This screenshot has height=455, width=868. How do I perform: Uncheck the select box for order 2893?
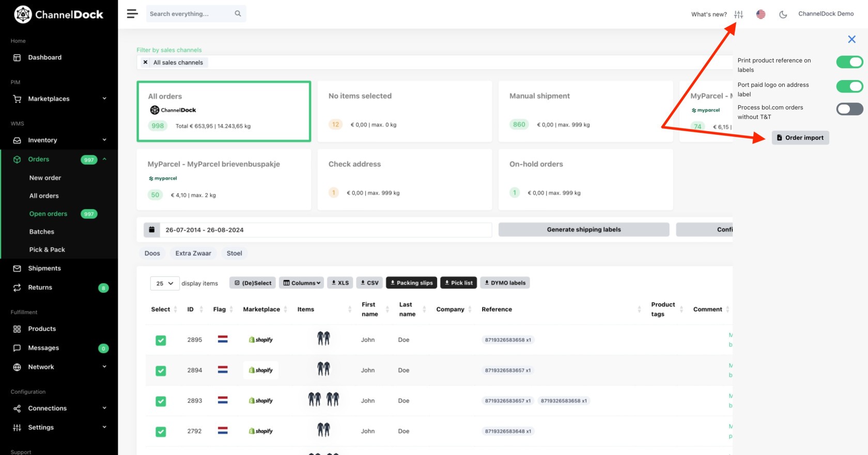161,401
